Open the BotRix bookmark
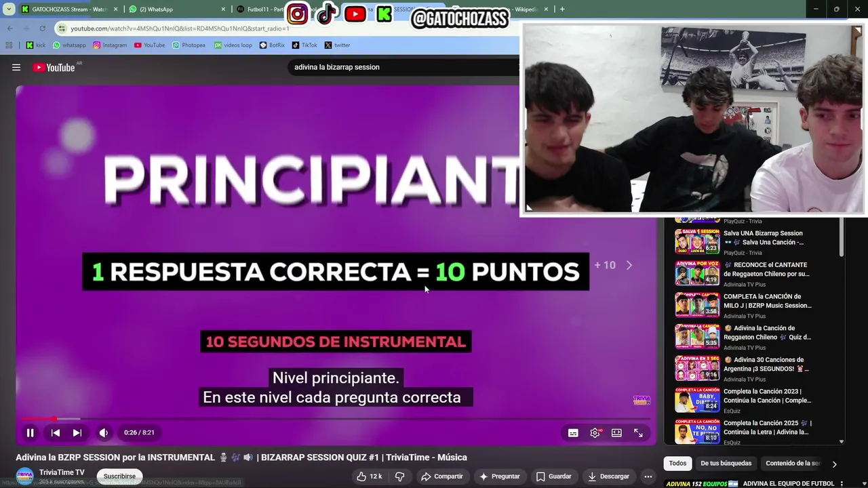The height and width of the screenshot is (488, 868). coord(272,45)
